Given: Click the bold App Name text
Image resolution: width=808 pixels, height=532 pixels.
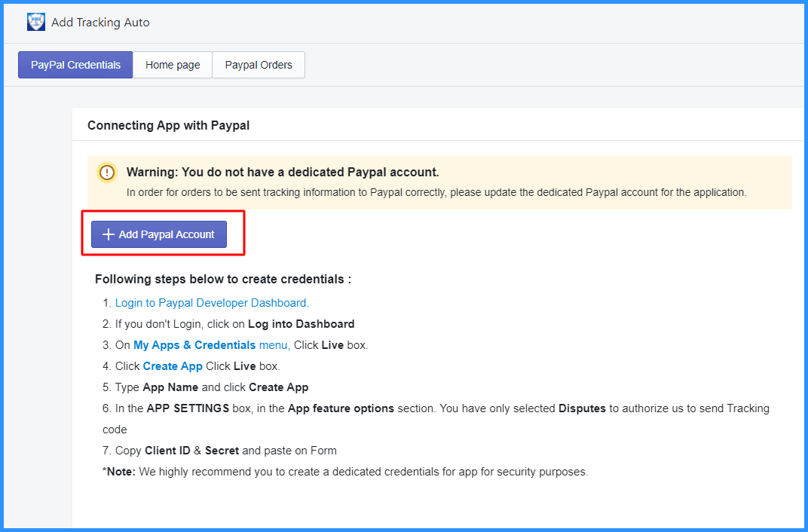Looking at the screenshot, I should coord(170,387).
